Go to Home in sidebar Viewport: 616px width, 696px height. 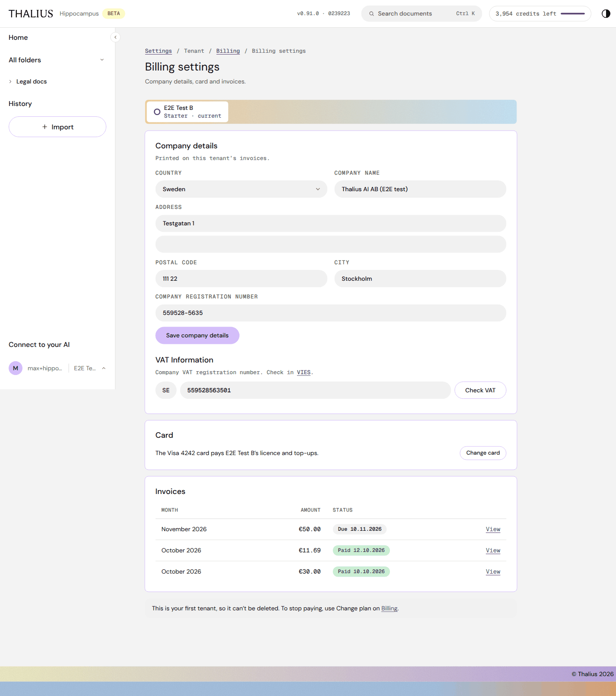click(x=18, y=38)
